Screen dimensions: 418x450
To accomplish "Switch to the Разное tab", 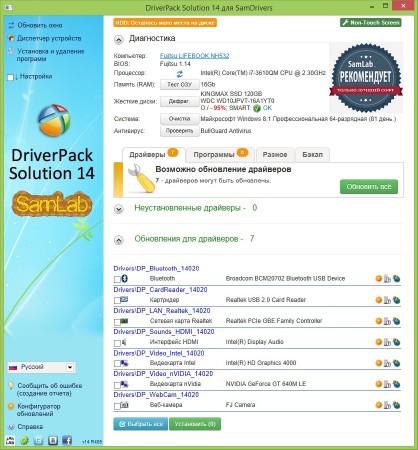I will pyautogui.click(x=275, y=155).
